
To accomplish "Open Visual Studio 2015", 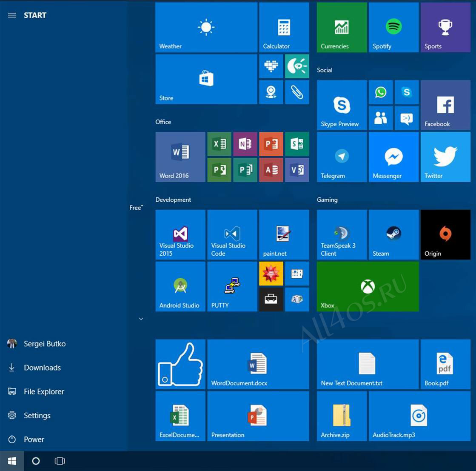I will pyautogui.click(x=180, y=235).
